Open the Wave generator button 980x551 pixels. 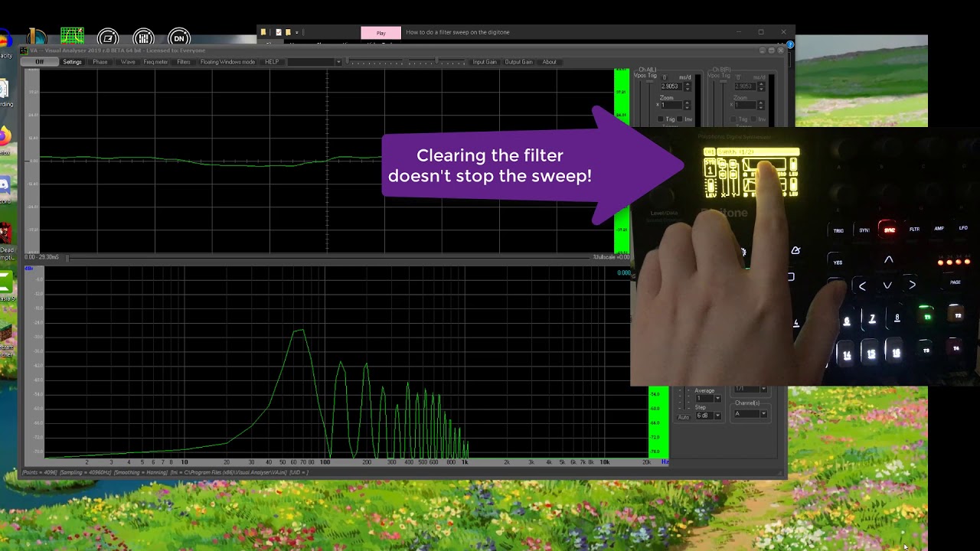pos(128,62)
